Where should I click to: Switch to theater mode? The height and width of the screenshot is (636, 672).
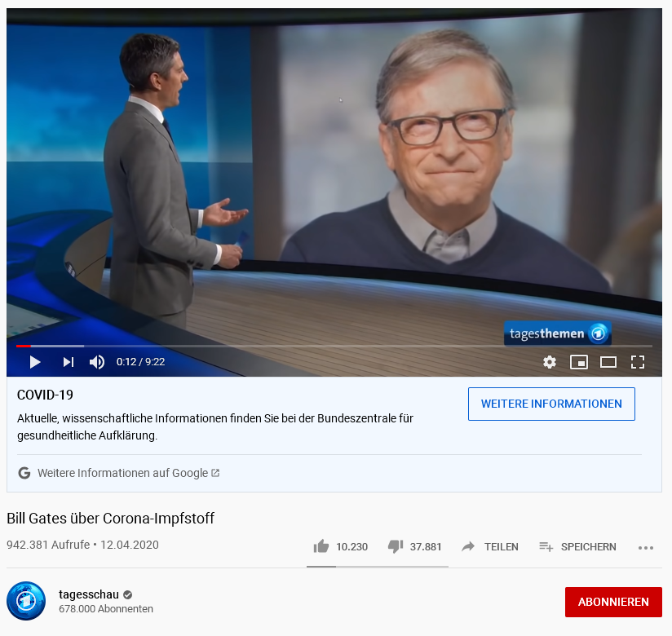[x=608, y=362]
